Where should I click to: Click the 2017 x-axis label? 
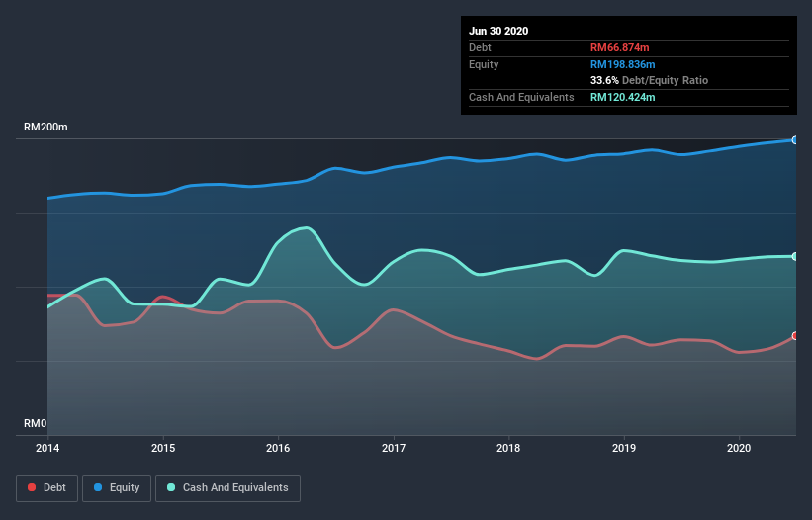pyautogui.click(x=394, y=448)
